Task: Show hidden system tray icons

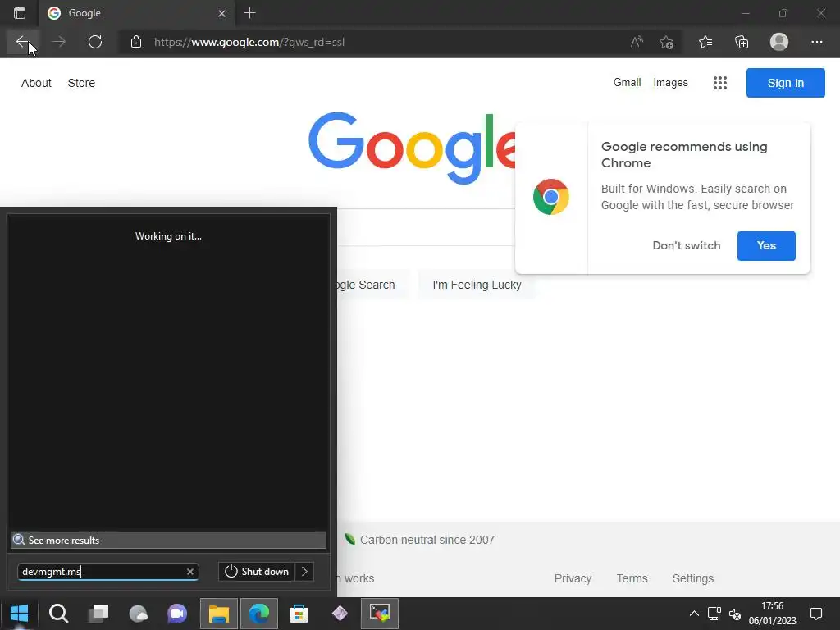Action: pyautogui.click(x=694, y=614)
